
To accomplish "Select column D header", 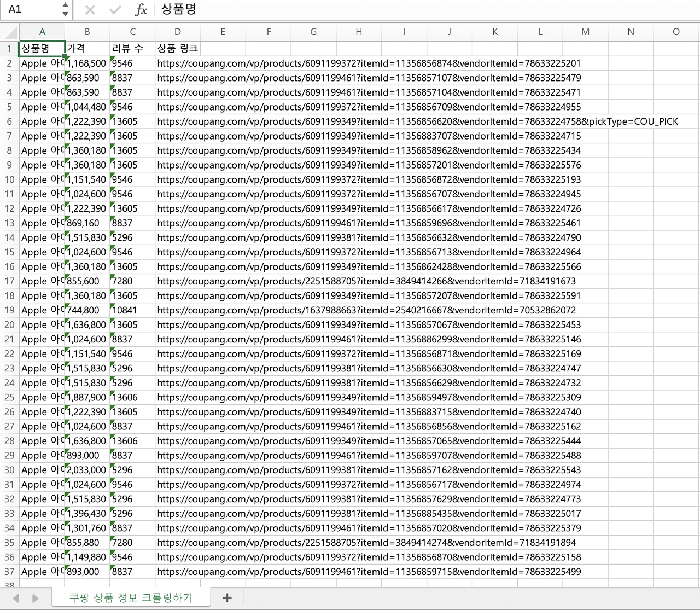I will click(178, 32).
